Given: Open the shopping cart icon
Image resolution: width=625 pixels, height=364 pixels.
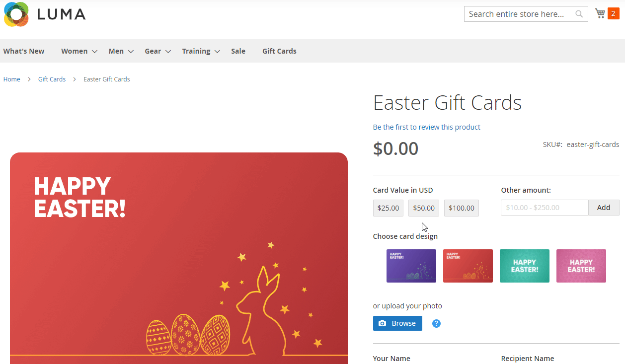Looking at the screenshot, I should (x=600, y=13).
